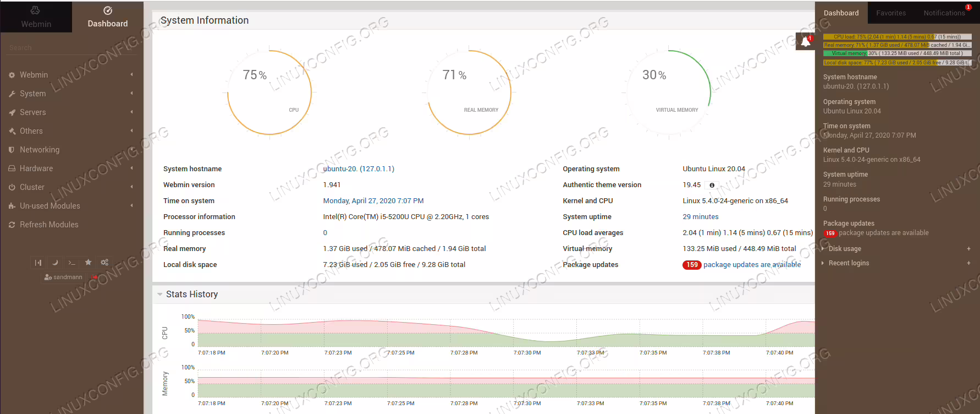Click the Processor information Intel Core i5-5200U text

[x=406, y=217]
